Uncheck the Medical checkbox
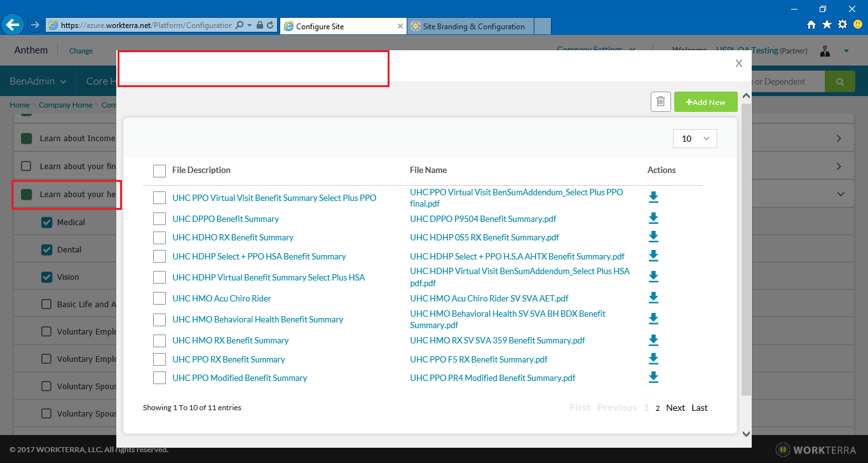 46,222
